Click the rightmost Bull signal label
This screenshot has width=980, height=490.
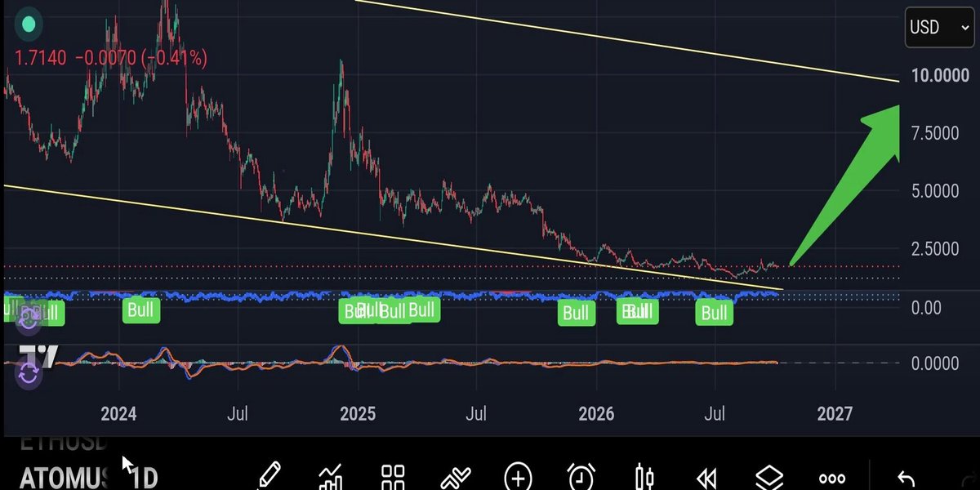pyautogui.click(x=714, y=314)
